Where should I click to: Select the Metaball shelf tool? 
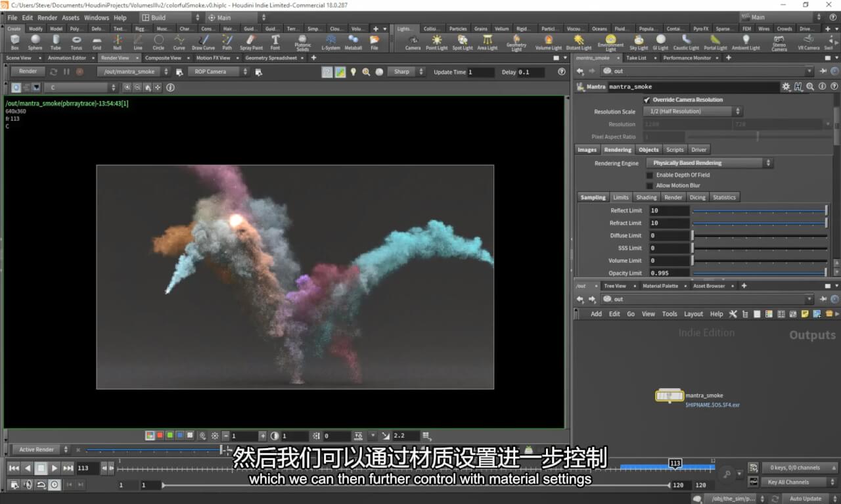tap(353, 43)
